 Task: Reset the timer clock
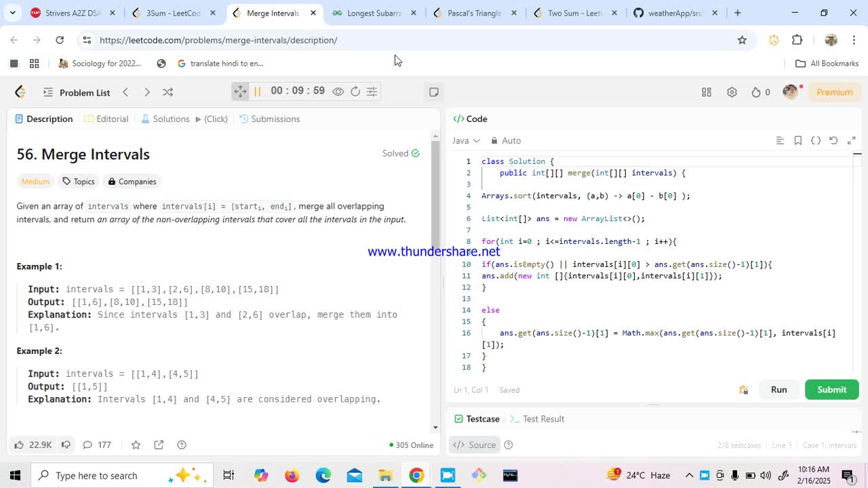355,91
